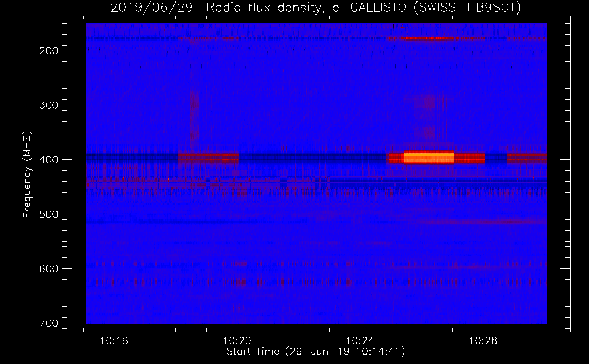This screenshot has width=589, height=364.
Task: Click the 200 frequency tick label
Action: click(x=48, y=51)
